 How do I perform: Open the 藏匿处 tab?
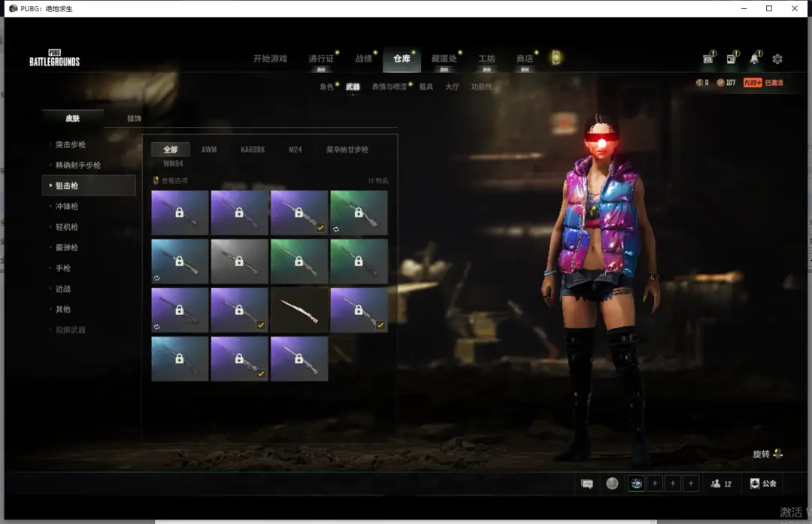pyautogui.click(x=444, y=59)
